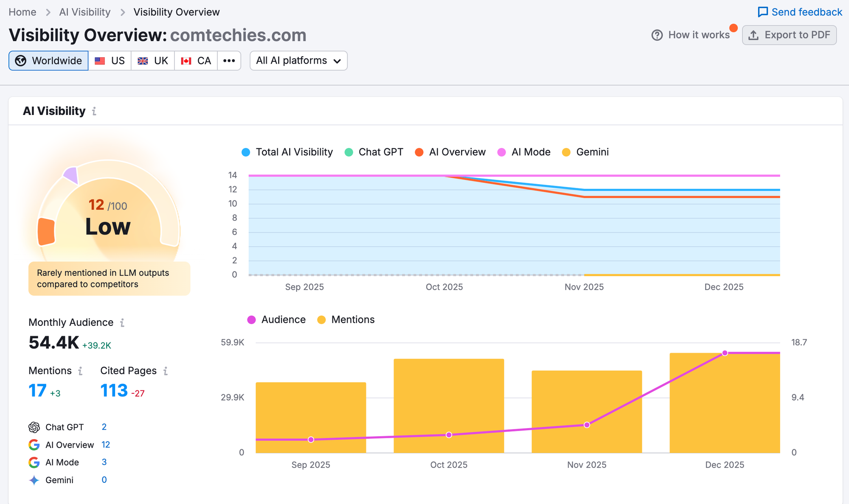Image resolution: width=849 pixels, height=504 pixels.
Task: Switch to the US location tab
Action: click(110, 61)
